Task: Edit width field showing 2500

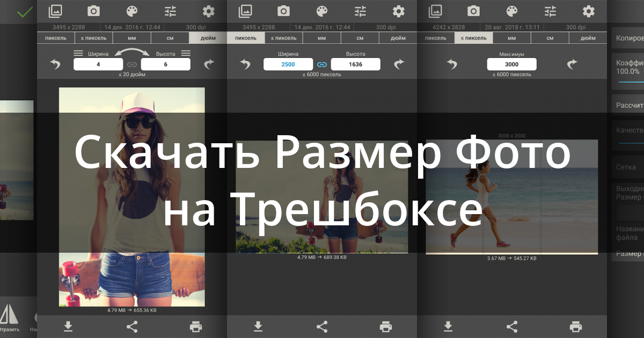Action: [288, 64]
